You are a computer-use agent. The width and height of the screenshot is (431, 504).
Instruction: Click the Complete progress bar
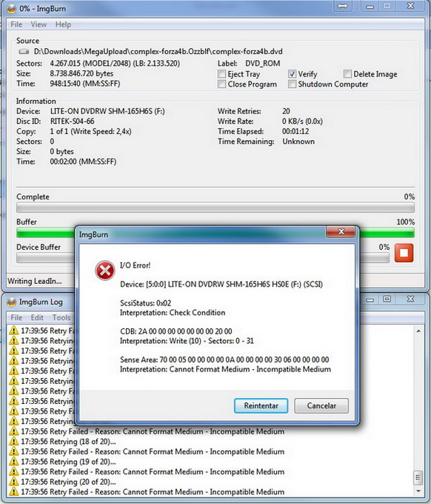pos(215,208)
